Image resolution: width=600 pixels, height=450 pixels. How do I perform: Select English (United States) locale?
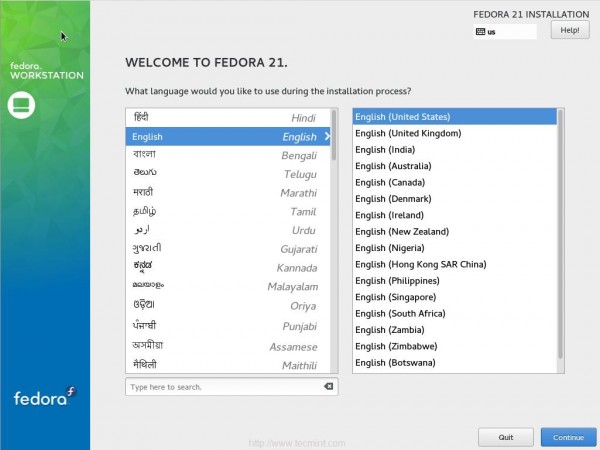tap(455, 117)
